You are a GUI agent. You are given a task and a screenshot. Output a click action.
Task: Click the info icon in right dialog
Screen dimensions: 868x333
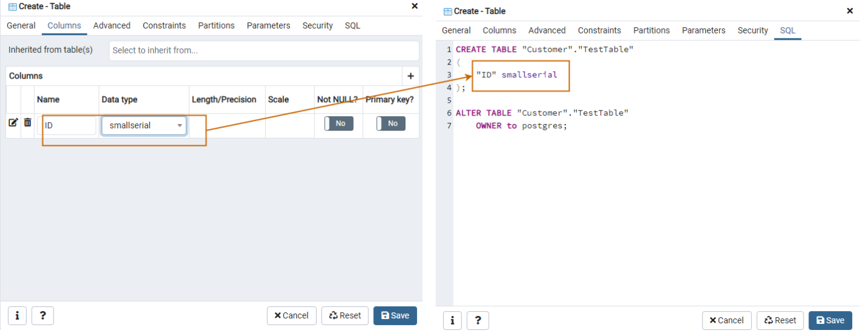coord(452,320)
